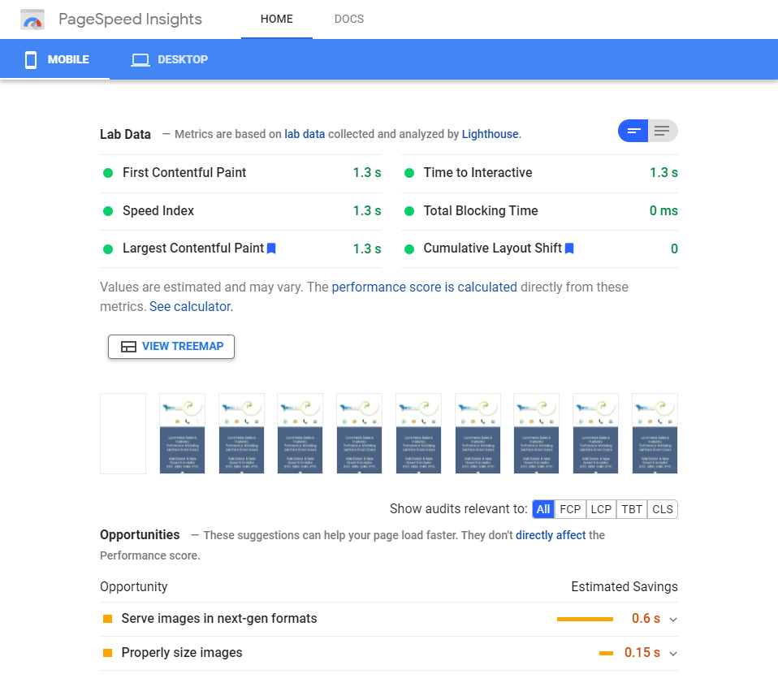Click bookmark icon beside Largest Contentful Paint

click(271, 248)
